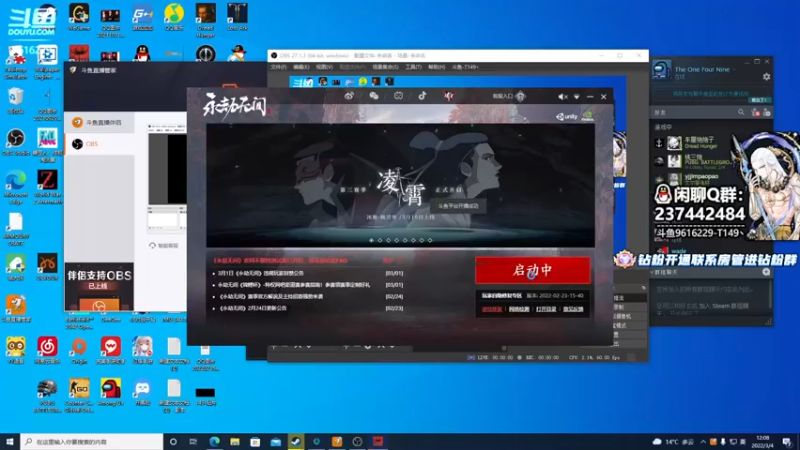
Task: Open the Recycle Bin on the desktop
Action: click(x=16, y=101)
